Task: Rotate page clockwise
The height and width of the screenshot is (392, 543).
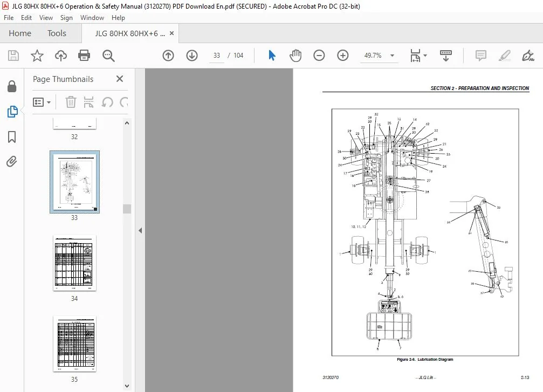Action: (x=124, y=102)
